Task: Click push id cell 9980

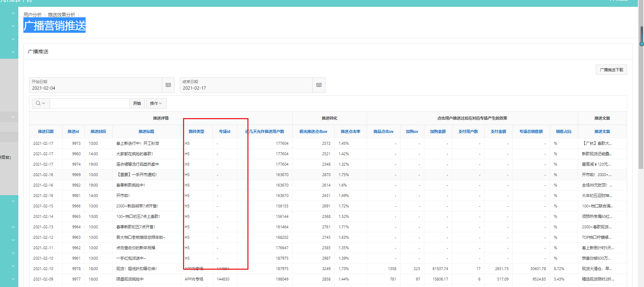Action: pyautogui.click(x=76, y=154)
